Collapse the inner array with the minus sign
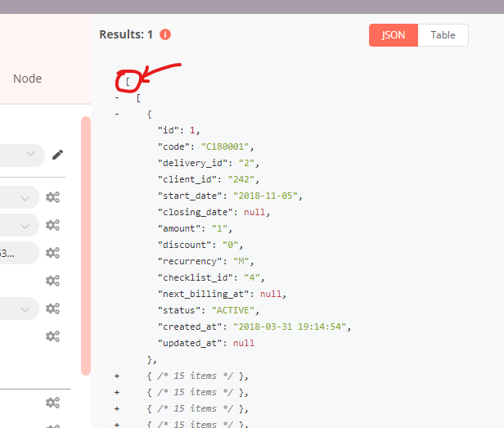504x428 pixels. (x=117, y=97)
